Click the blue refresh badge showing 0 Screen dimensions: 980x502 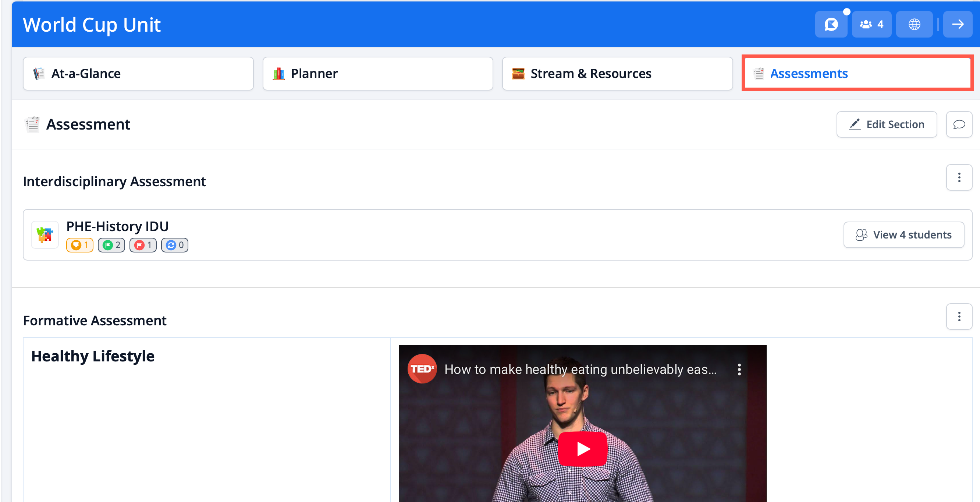[x=175, y=245]
